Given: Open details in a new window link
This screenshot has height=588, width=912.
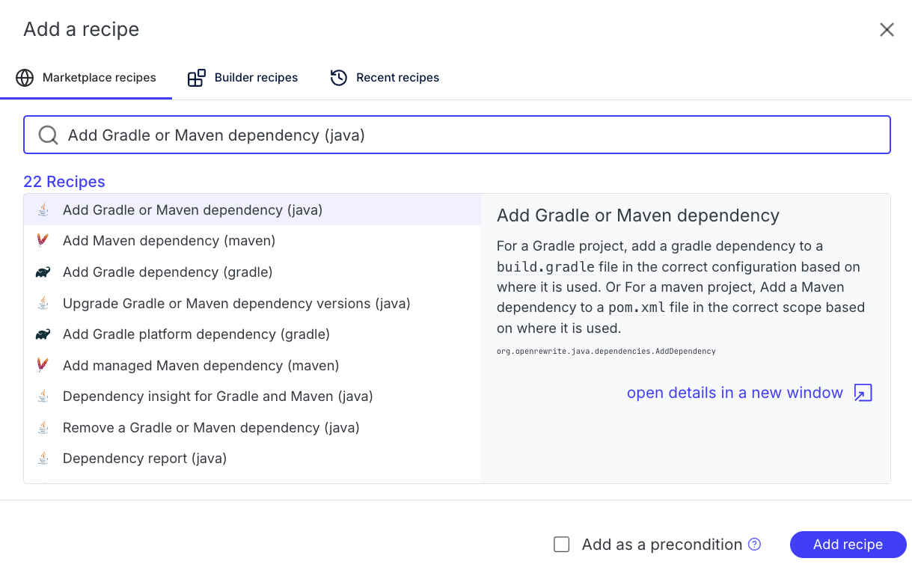Looking at the screenshot, I should [735, 393].
